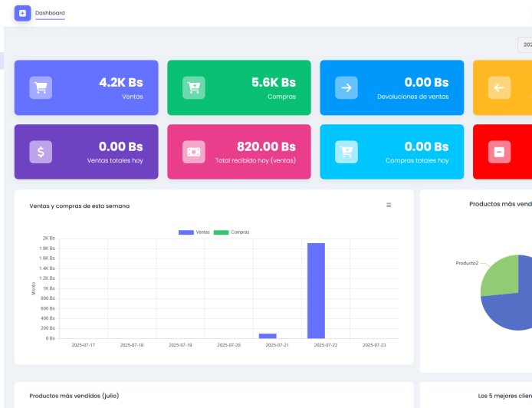Click the 4.2K Bs sales value
The height and width of the screenshot is (408, 532).
121,82
